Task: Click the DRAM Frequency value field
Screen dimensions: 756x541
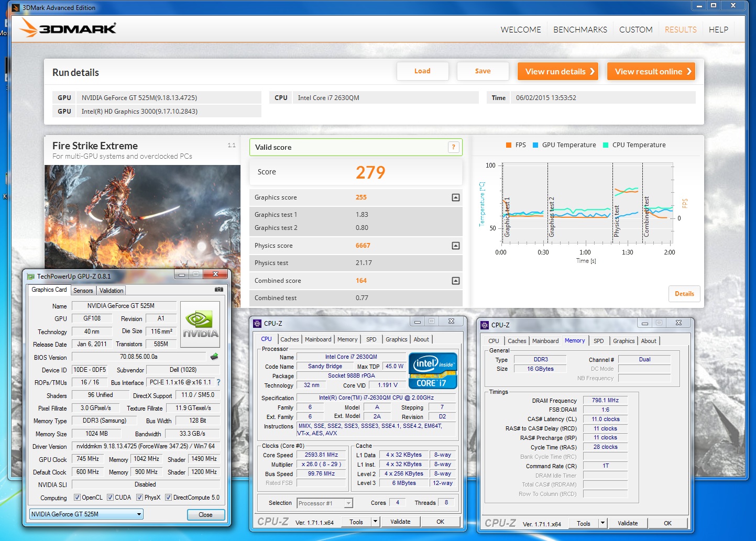Action: (x=605, y=400)
